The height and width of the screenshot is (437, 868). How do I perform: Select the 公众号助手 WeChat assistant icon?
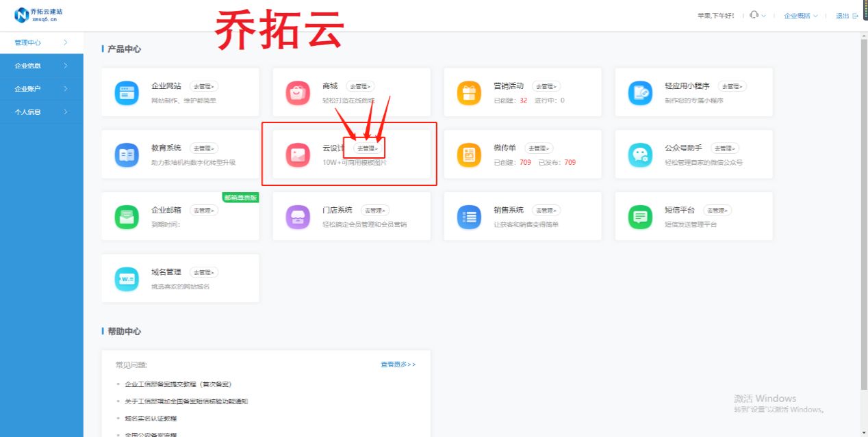point(640,154)
